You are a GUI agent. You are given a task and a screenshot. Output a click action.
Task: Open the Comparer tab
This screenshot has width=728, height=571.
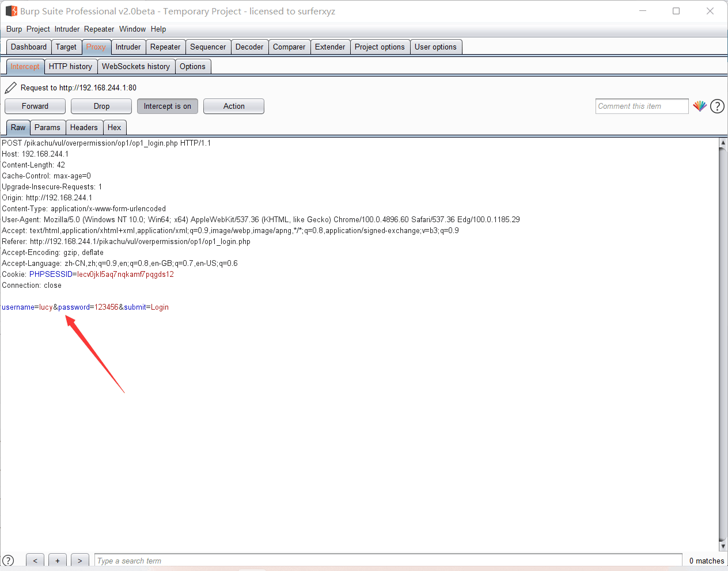click(x=289, y=47)
